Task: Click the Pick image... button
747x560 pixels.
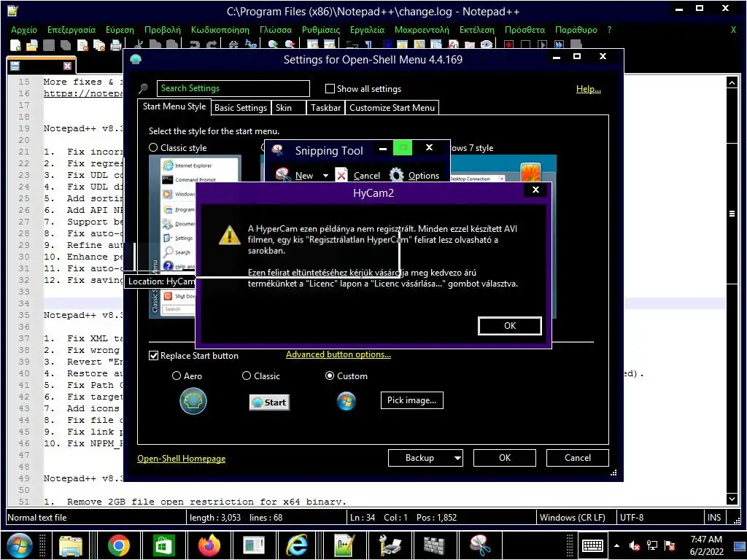Action: point(411,400)
